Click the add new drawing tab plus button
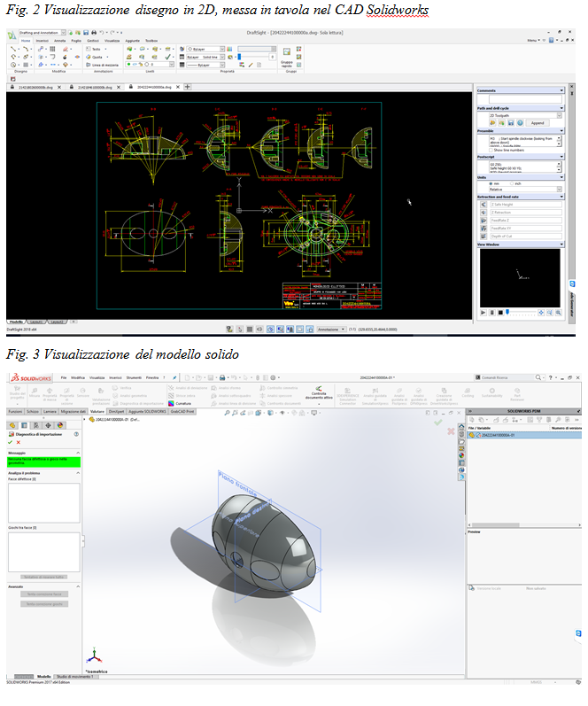 pyautogui.click(x=188, y=87)
